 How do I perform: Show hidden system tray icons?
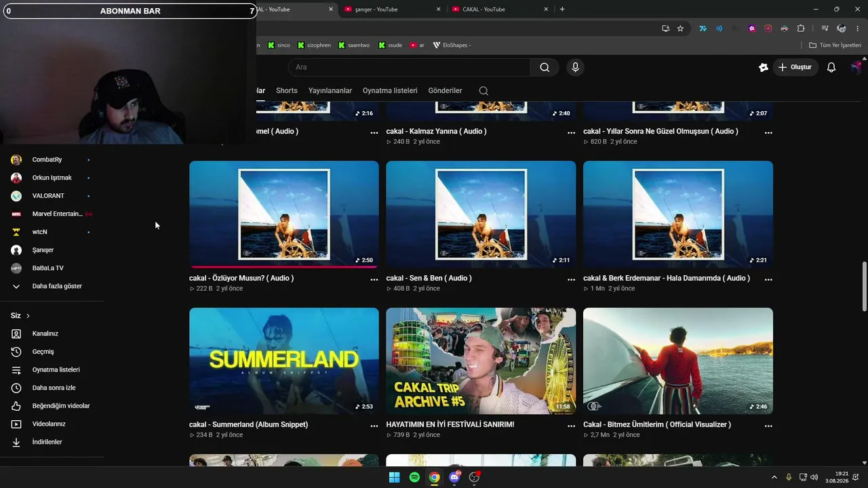pyautogui.click(x=774, y=477)
